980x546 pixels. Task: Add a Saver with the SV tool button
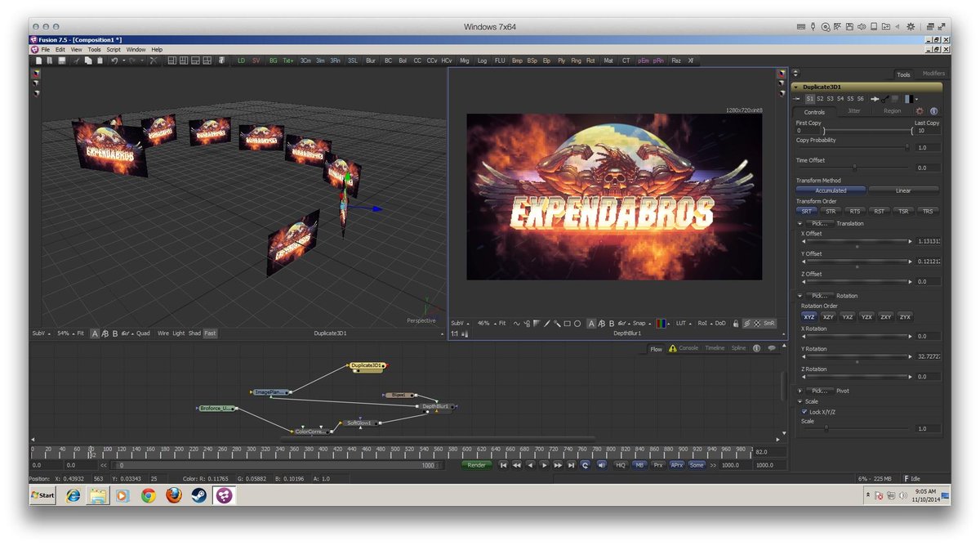pyautogui.click(x=256, y=60)
